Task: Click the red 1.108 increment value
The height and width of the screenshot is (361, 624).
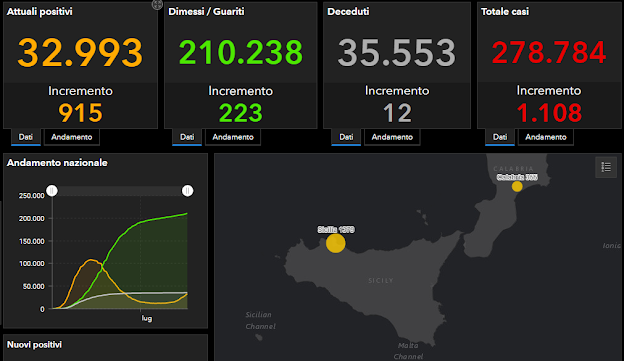Action: pos(549,113)
